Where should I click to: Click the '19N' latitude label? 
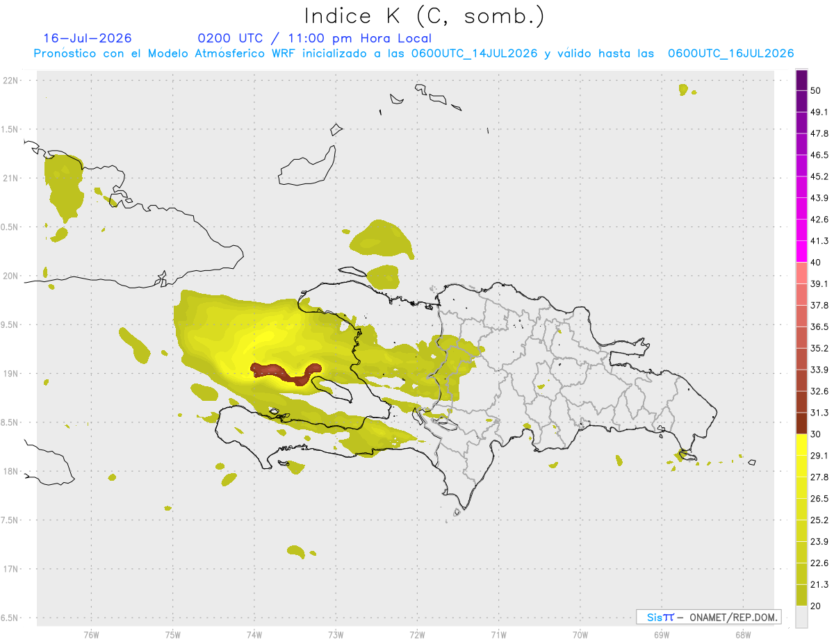click(11, 373)
